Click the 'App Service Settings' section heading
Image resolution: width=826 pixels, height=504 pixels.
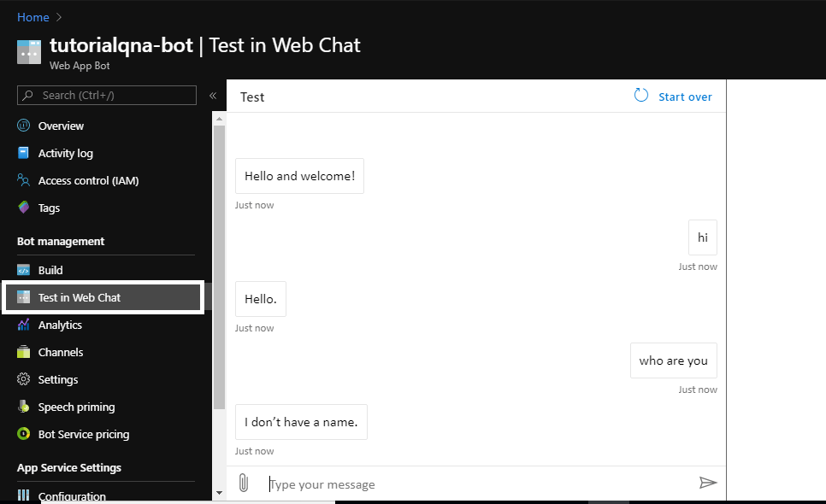[69, 468]
